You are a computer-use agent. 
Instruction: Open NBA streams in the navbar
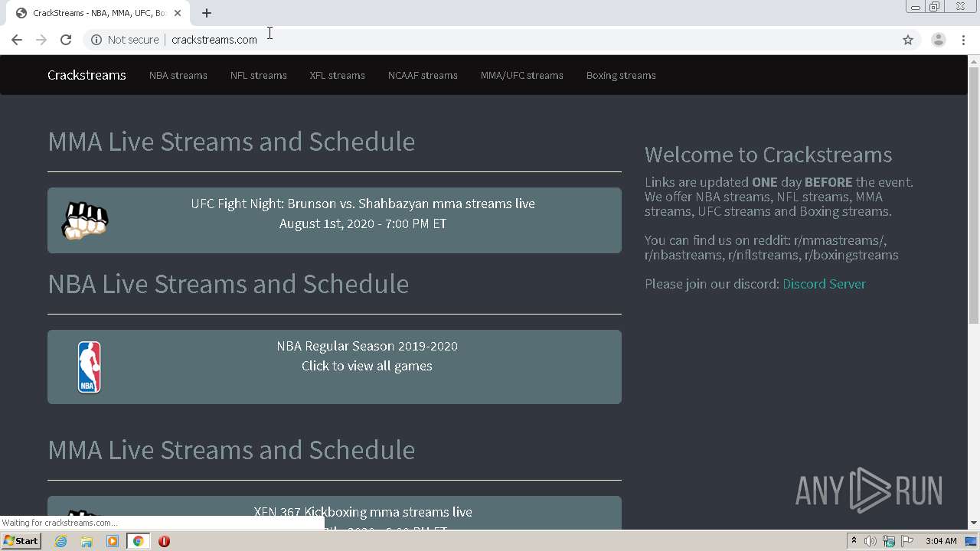pos(178,75)
